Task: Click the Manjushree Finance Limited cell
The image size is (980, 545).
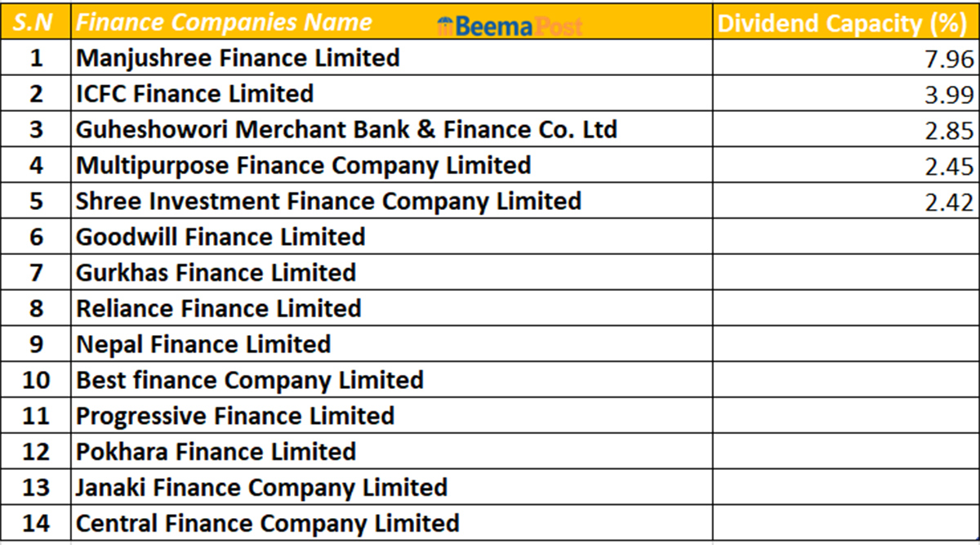Action: point(238,58)
